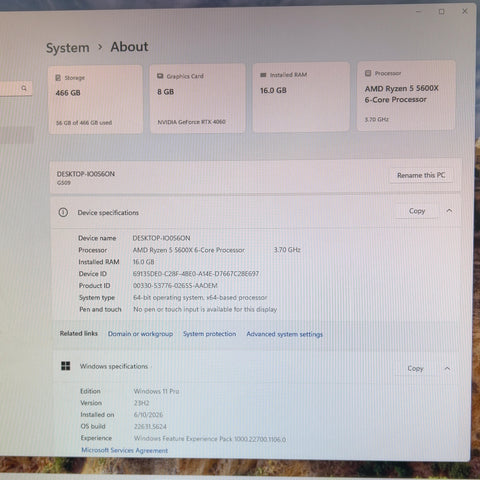
Task: Collapse the Device specifications section
Action: tap(449, 211)
